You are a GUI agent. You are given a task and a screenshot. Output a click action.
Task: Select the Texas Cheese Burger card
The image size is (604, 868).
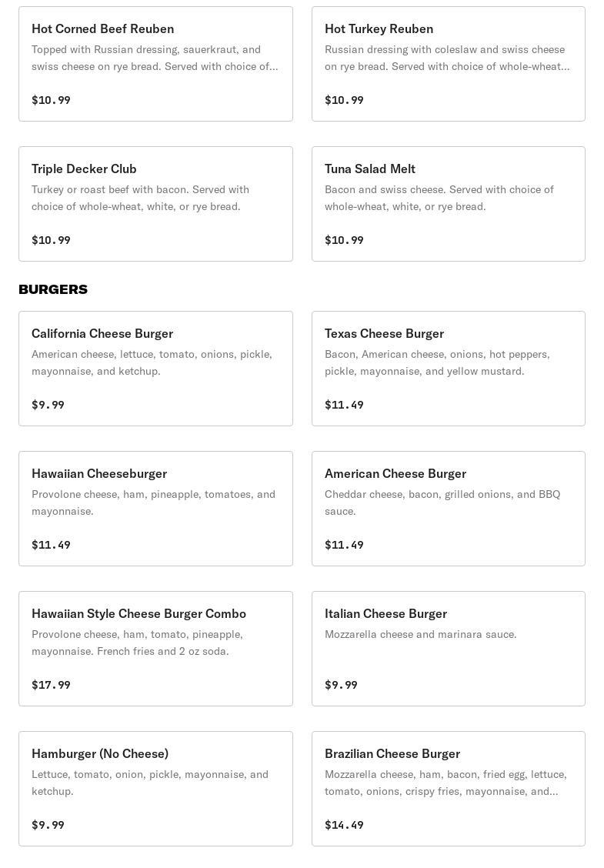448,369
